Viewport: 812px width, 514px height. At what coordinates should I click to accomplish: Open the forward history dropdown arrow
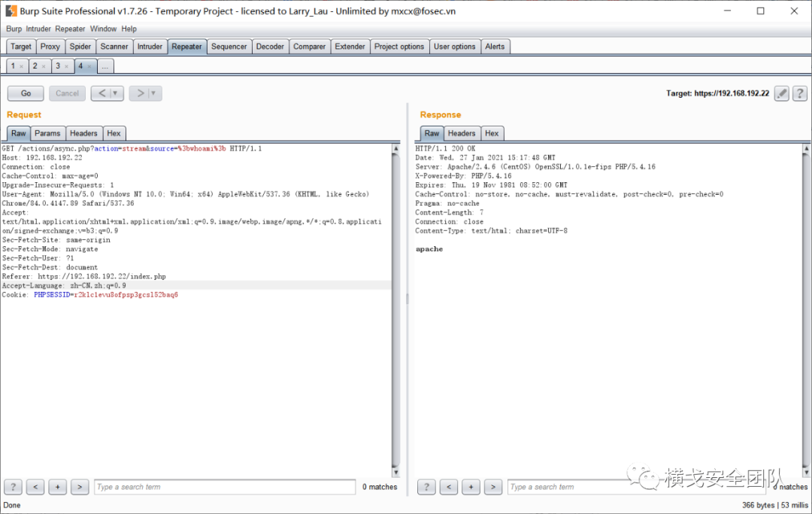(x=154, y=93)
